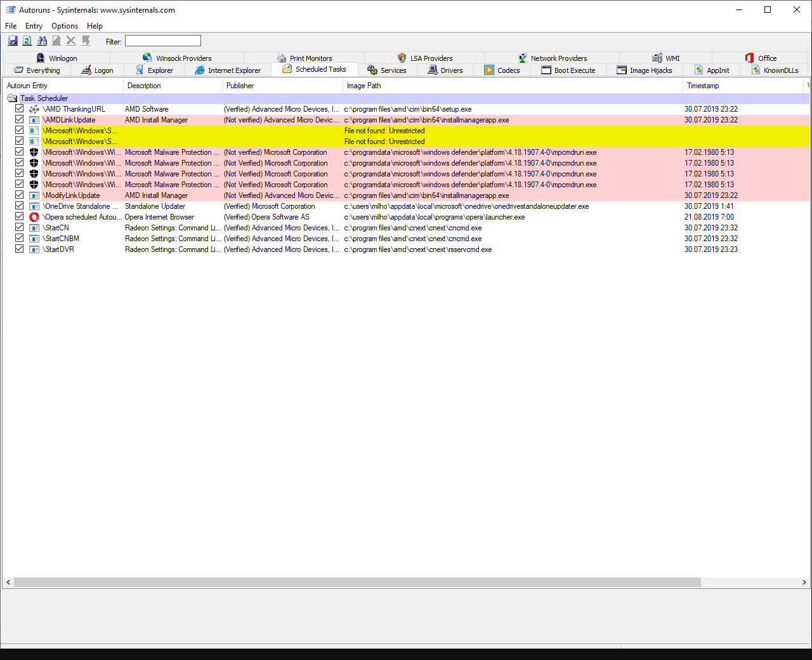Switch to the Logon tab
The width and height of the screenshot is (812, 660).
(x=97, y=70)
